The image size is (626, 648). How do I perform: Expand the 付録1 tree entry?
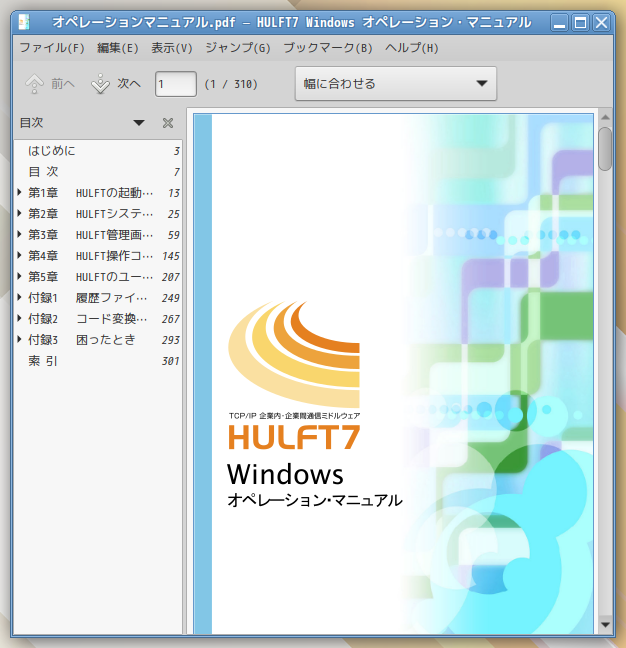pyautogui.click(x=19, y=298)
